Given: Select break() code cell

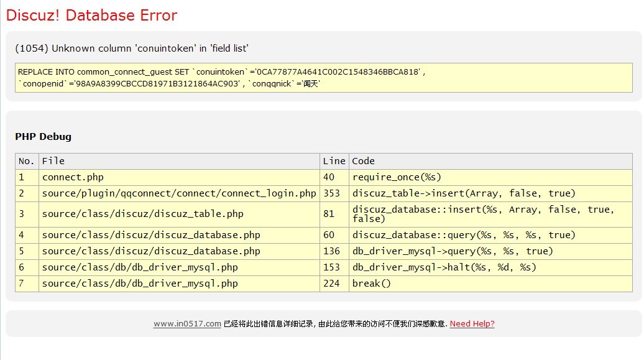Looking at the screenshot, I should 491,284.
